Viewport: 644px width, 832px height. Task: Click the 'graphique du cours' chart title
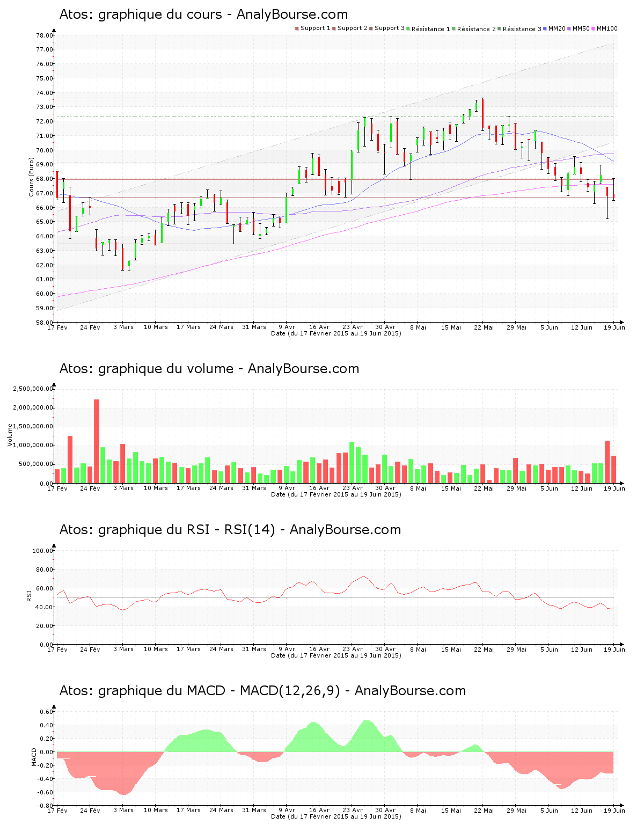203,14
